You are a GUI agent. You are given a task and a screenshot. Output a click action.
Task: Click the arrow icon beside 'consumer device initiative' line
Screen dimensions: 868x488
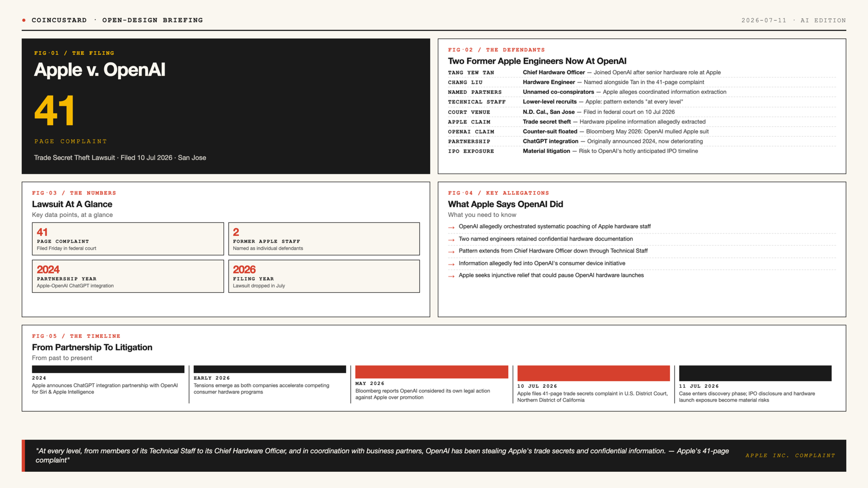(451, 264)
